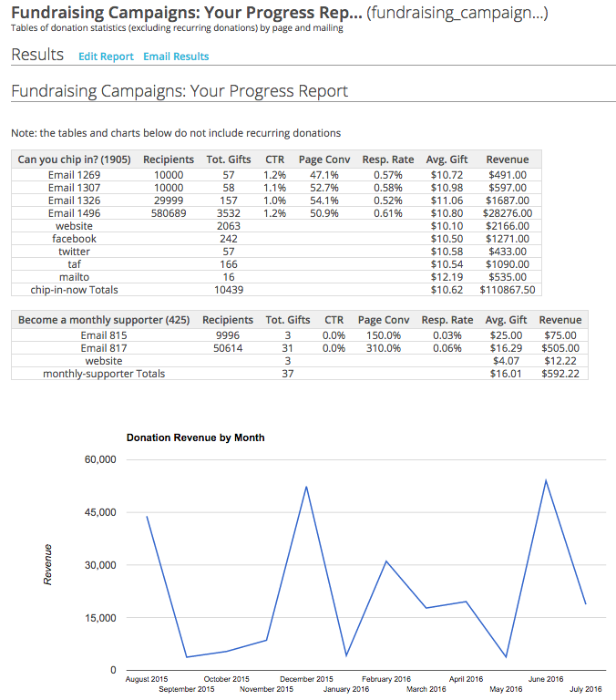This screenshot has height=700, width=616.
Task: Click the August 2015 axis label
Action: pyautogui.click(x=147, y=679)
